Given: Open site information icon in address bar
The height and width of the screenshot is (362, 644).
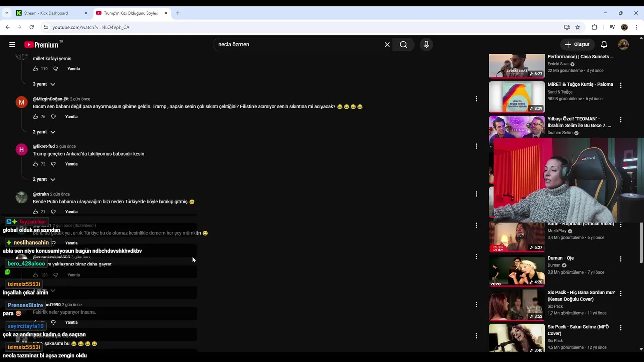Looking at the screenshot, I should [x=46, y=27].
